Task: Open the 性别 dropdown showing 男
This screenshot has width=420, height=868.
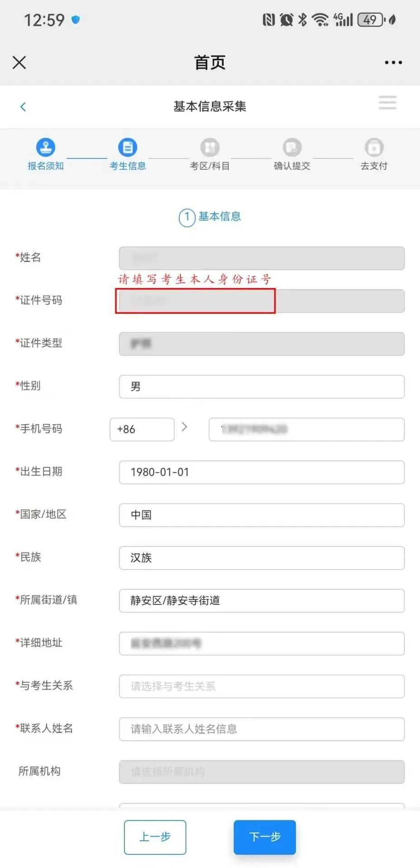Action: point(262,387)
